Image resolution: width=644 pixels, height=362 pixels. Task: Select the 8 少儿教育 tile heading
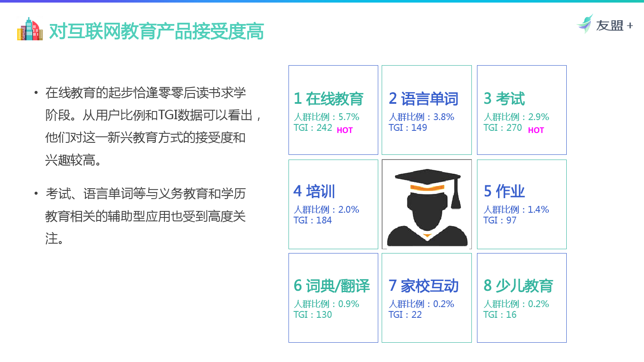point(518,286)
